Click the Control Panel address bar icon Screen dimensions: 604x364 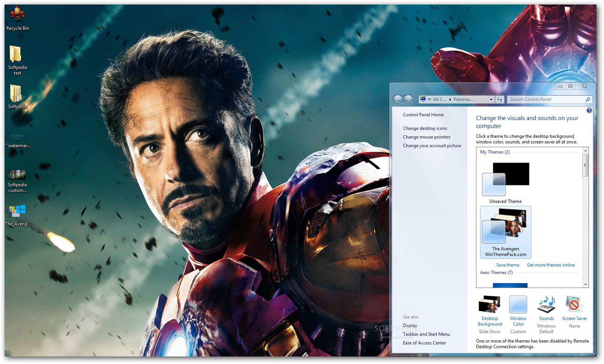423,99
